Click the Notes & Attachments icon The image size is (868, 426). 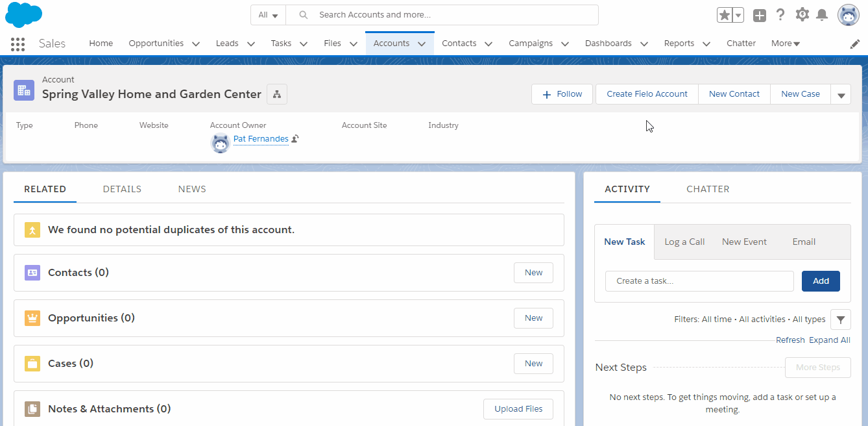[32, 409]
